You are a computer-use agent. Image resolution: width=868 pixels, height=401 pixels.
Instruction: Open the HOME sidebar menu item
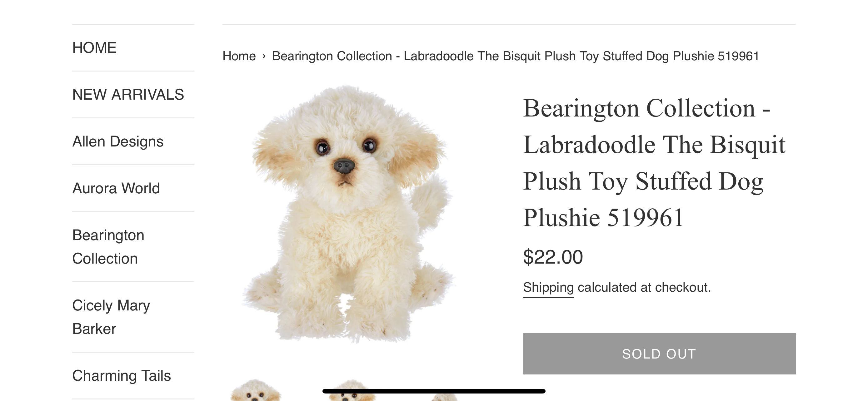pos(94,48)
